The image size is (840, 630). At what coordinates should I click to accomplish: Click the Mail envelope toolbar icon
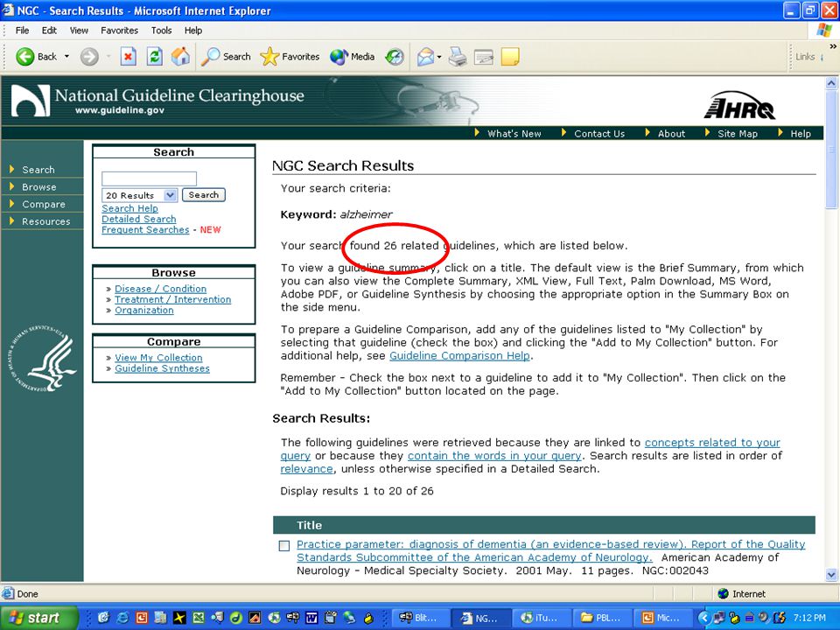[x=425, y=56]
